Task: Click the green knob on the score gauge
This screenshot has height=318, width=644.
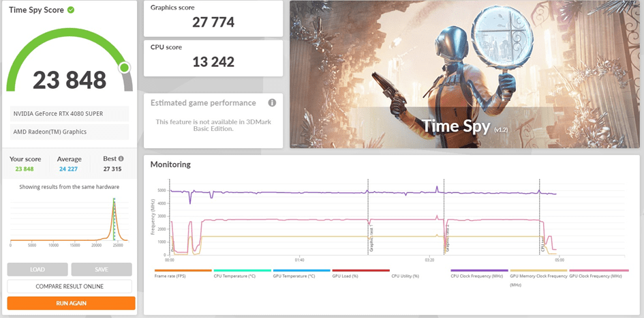Action: [125, 68]
